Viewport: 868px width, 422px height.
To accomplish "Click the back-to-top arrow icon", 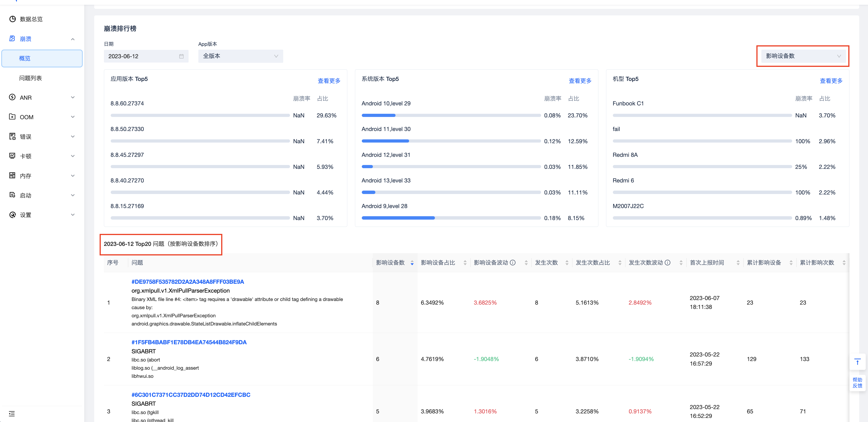I will point(857,362).
